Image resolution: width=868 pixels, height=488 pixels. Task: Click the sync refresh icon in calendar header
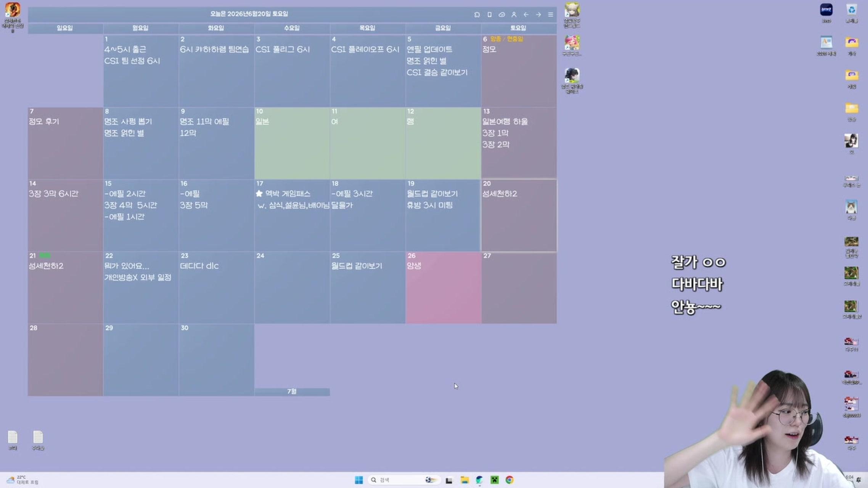coord(477,14)
